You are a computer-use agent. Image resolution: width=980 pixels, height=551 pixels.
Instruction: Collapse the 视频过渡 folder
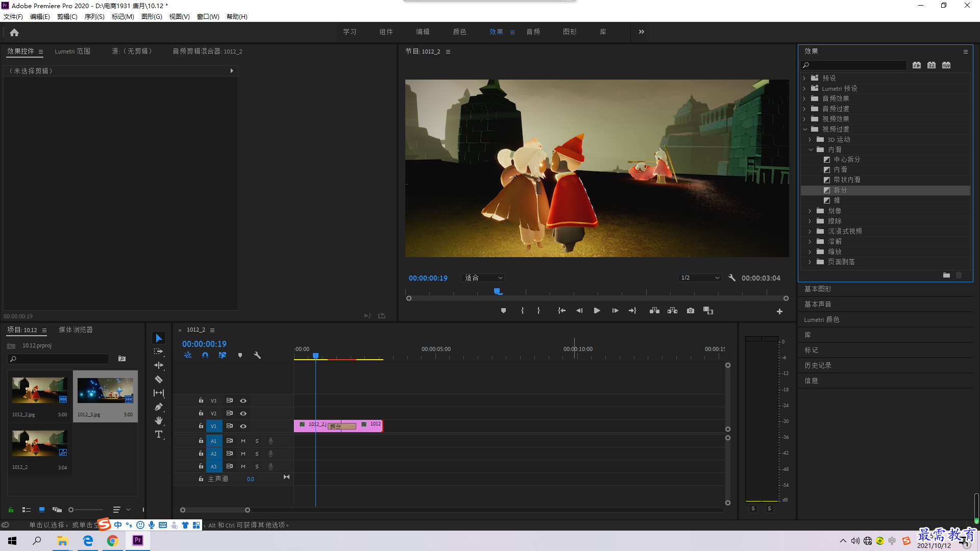pos(805,130)
